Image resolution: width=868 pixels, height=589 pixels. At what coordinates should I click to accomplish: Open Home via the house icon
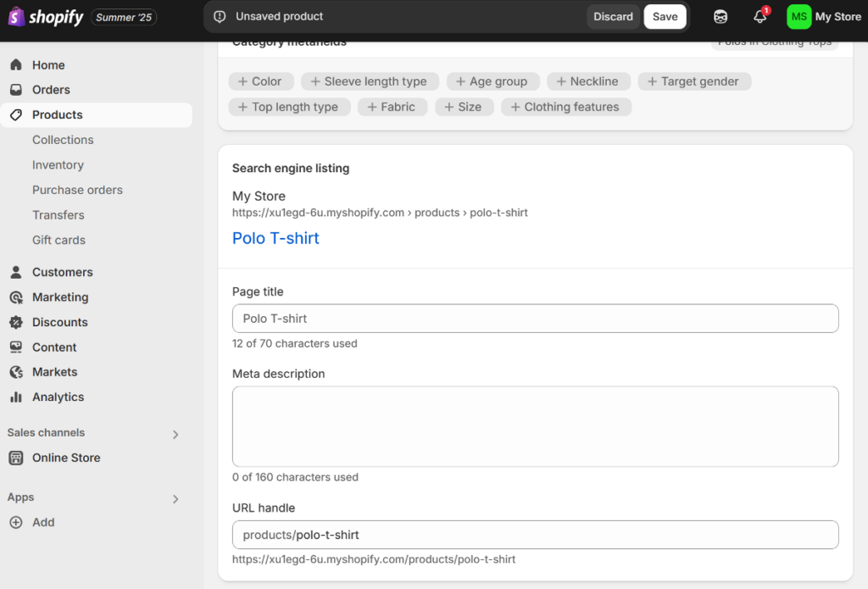click(17, 64)
